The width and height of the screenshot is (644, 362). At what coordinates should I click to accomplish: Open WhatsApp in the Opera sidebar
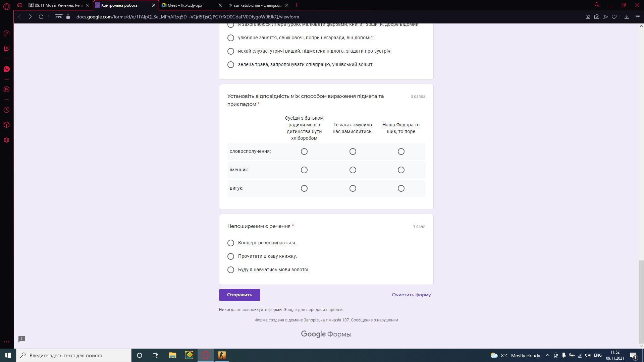(6, 69)
